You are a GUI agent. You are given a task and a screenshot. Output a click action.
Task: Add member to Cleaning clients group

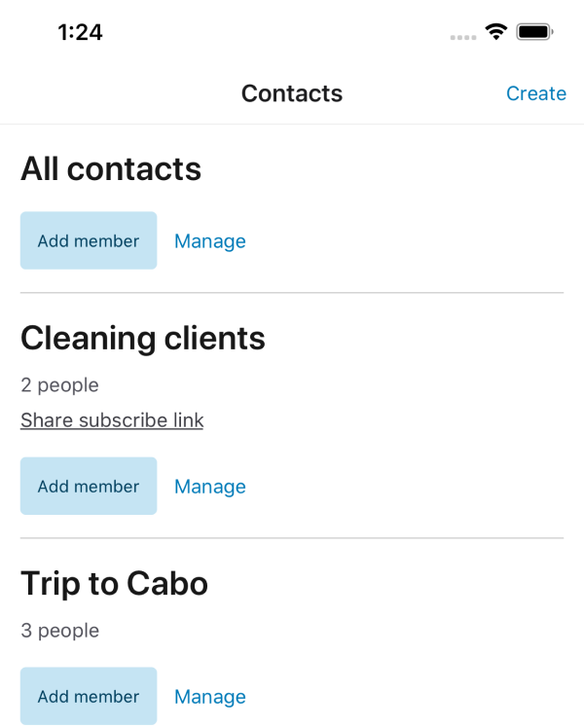[89, 486]
